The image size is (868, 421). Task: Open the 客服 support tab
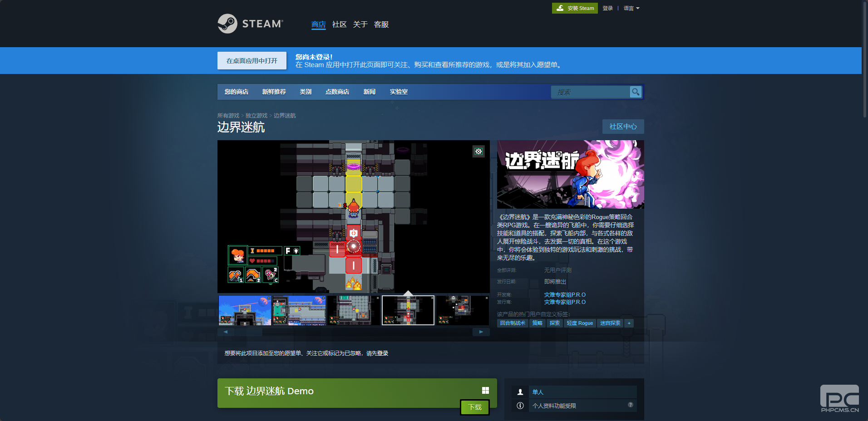(x=381, y=24)
